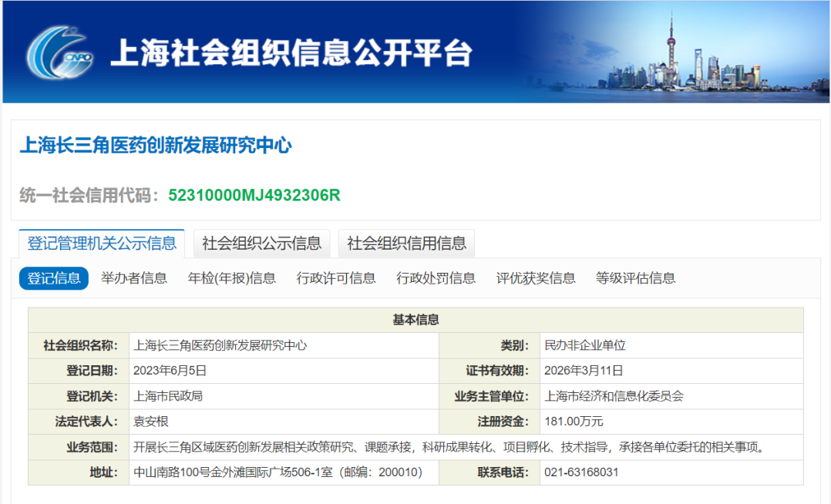Open the 登记管理机关公示信息 tab

pos(102,244)
